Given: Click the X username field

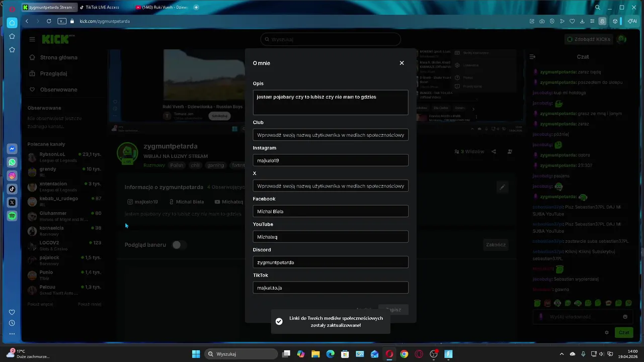Looking at the screenshot, I should (331, 186).
